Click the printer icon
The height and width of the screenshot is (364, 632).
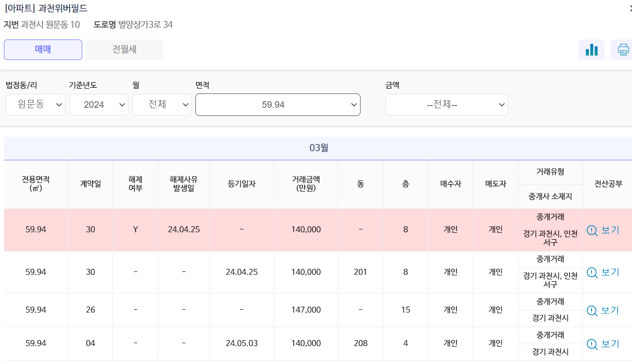[x=623, y=50]
